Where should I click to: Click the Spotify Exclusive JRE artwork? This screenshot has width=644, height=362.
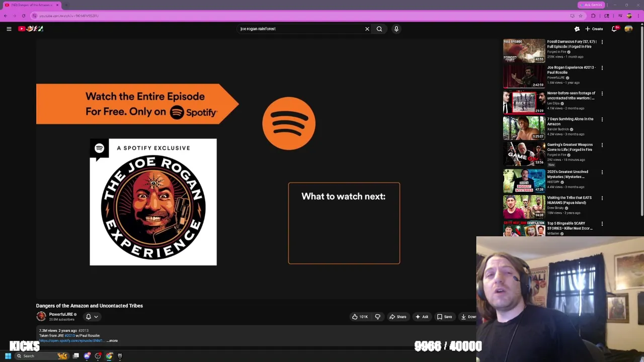(153, 202)
